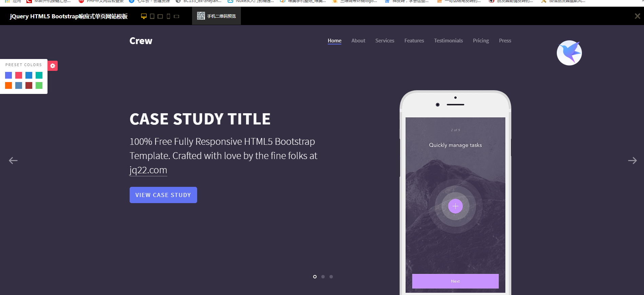The height and width of the screenshot is (295, 644).
Task: Select the first slider pagination dot
Action: [x=315, y=277]
